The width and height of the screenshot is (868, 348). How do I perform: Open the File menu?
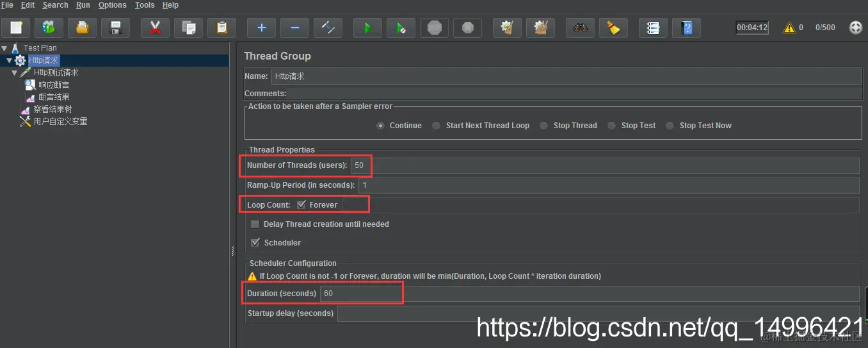(x=7, y=5)
